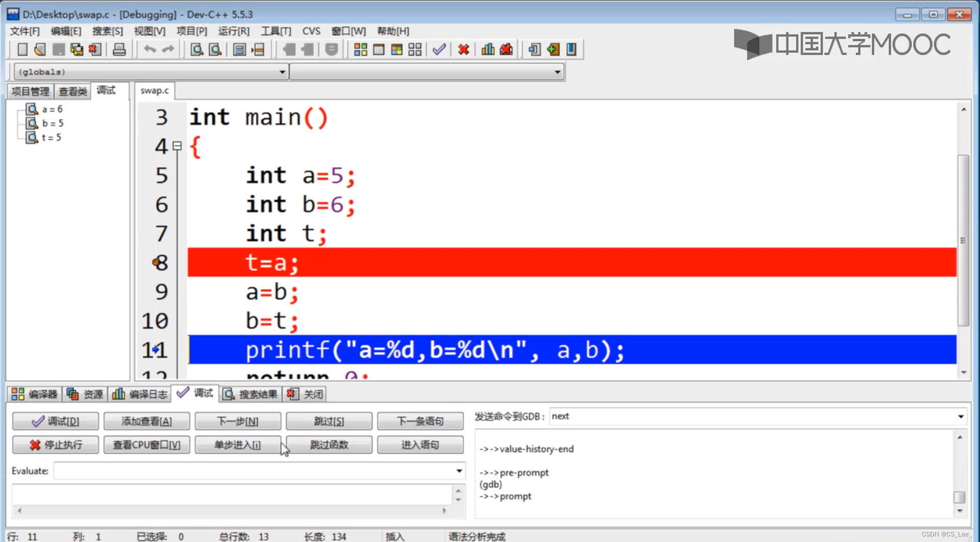Click the 进入语句 button
The image size is (980, 542).
[421, 445]
